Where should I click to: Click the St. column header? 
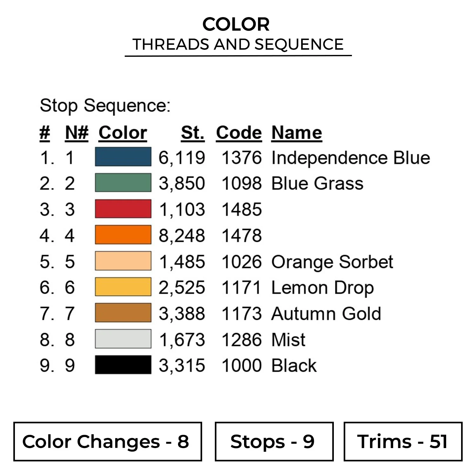(193, 133)
